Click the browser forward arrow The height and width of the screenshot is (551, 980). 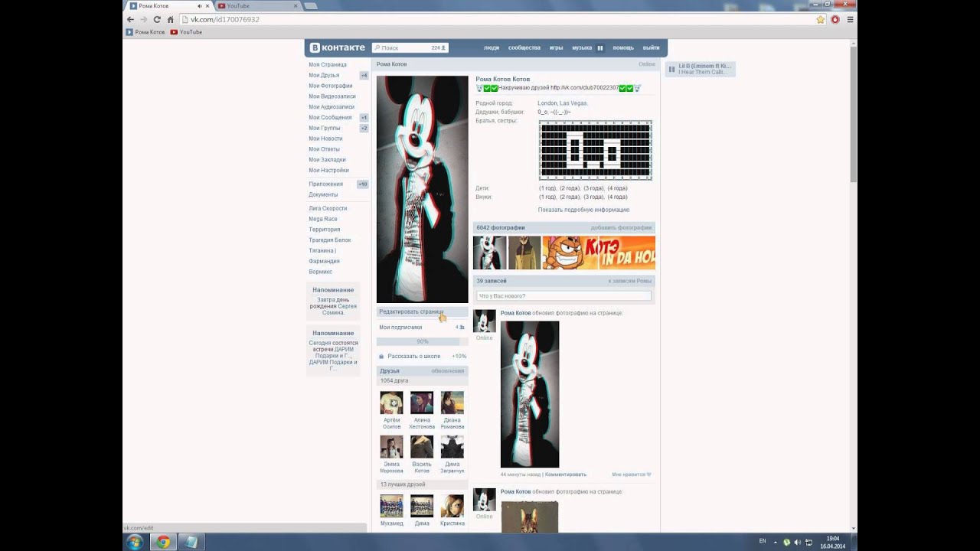tap(143, 19)
